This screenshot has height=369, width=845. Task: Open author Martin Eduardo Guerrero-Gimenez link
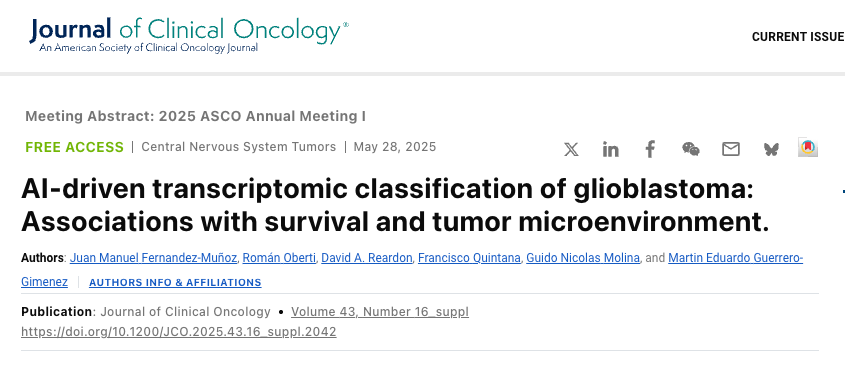tap(736, 258)
